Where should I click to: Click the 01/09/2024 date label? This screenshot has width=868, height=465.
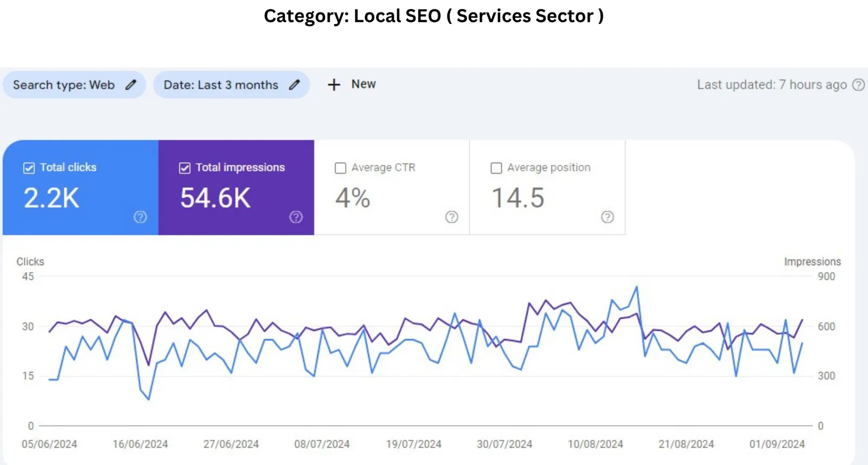point(777,444)
